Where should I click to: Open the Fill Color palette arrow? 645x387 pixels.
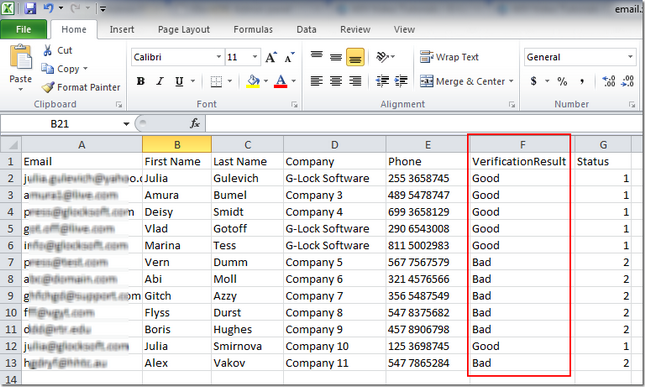pos(266,81)
